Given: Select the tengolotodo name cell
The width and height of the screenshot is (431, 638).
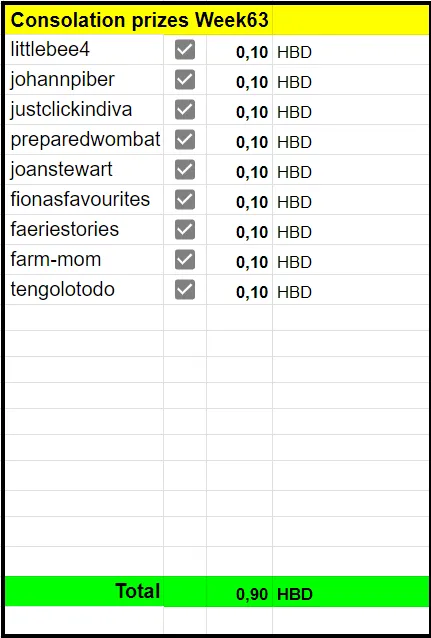Looking at the screenshot, I should click(85, 289).
